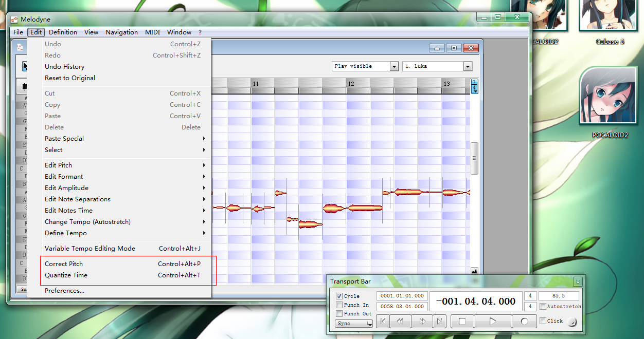Turn on the Autostretch checkbox
The image size is (644, 339).
point(543,307)
